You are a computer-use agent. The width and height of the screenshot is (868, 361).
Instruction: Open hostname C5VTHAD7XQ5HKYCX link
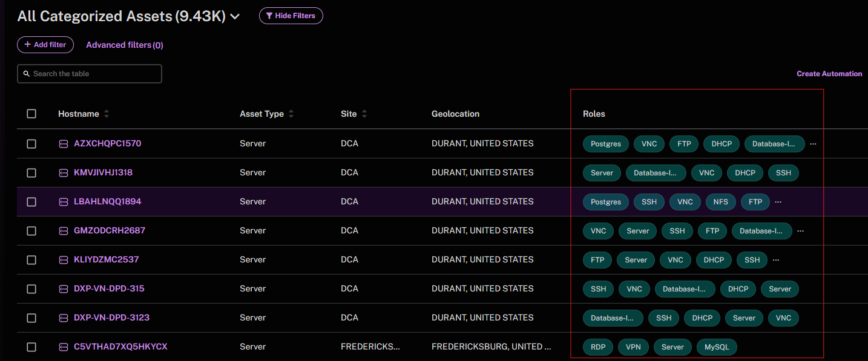click(120, 346)
